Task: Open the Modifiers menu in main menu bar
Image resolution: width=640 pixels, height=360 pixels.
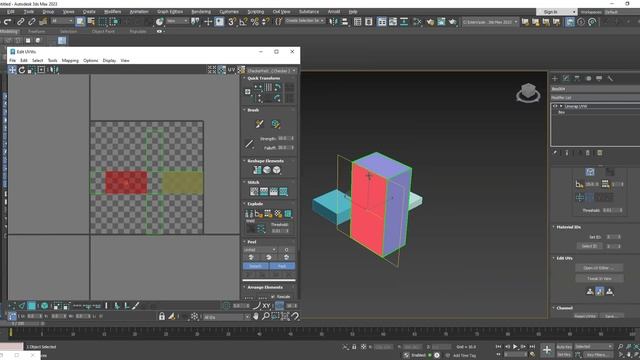Action: point(112,12)
